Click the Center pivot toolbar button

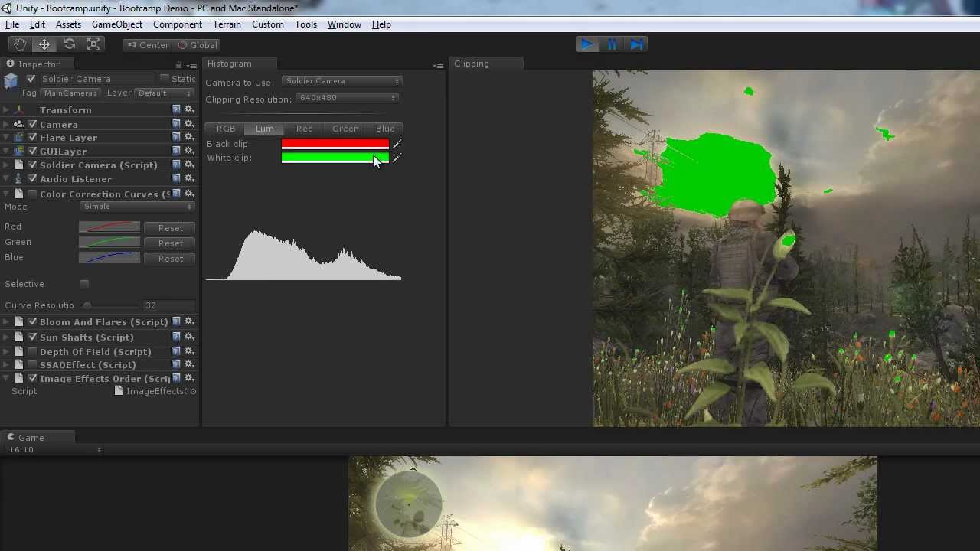pos(149,44)
